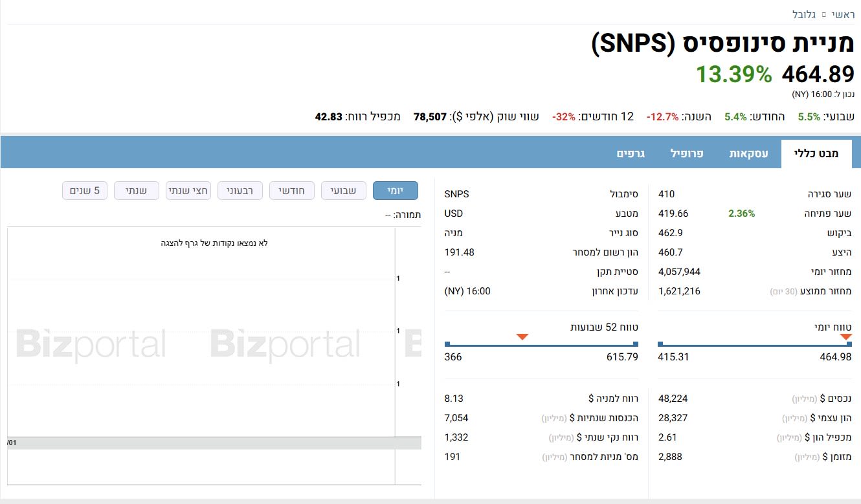Click the שער פתיחה value 419.66
Image resolution: width=861 pixels, height=504 pixels.
point(673,214)
